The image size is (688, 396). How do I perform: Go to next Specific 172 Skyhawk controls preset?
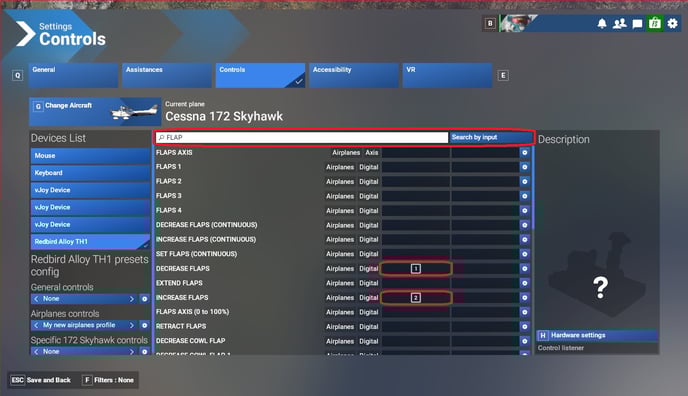[x=132, y=351]
